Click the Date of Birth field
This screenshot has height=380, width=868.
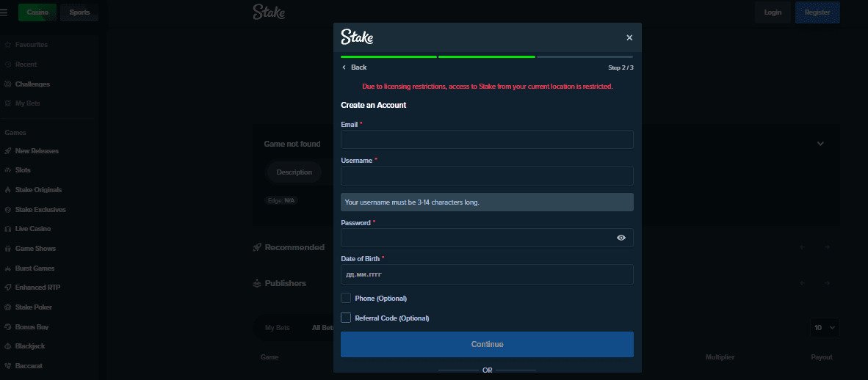coord(486,274)
